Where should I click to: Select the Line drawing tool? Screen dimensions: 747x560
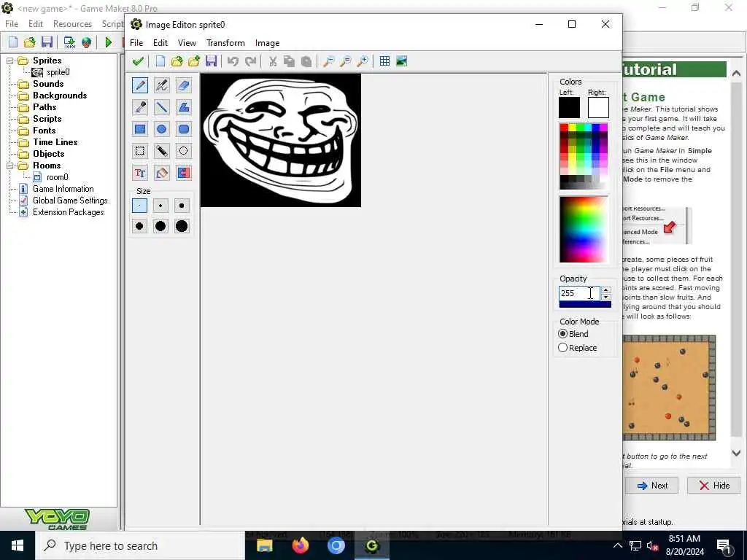coord(161,107)
